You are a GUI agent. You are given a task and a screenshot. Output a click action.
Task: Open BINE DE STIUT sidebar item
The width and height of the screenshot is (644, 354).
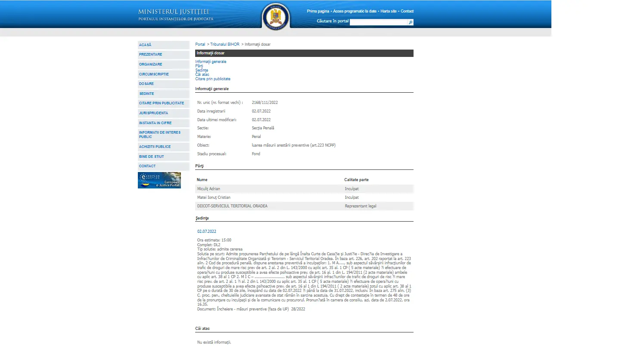[163, 157]
